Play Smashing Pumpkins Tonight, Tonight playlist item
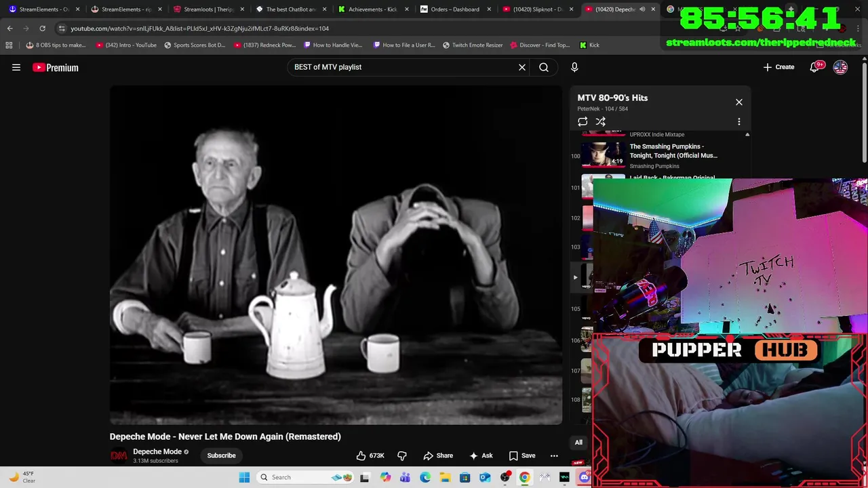Viewport: 868px width, 488px height. (x=651, y=155)
